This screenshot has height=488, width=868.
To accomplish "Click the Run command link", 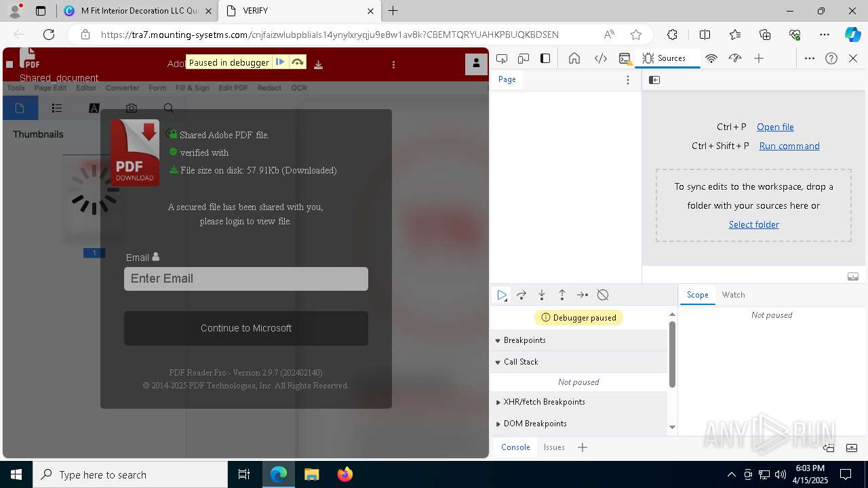I will (x=789, y=146).
